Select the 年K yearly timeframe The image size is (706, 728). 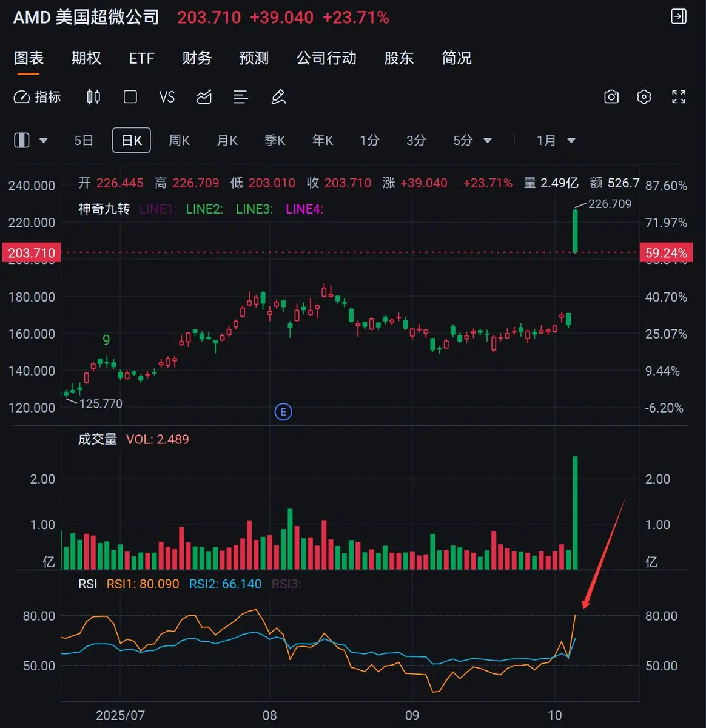[x=323, y=141]
